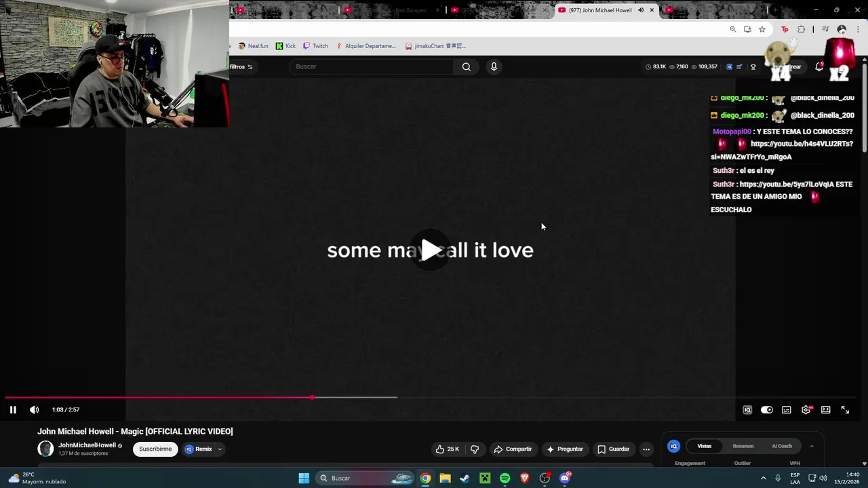The image size is (868, 488).
Task: Select the AI Coach tab
Action: 782,446
